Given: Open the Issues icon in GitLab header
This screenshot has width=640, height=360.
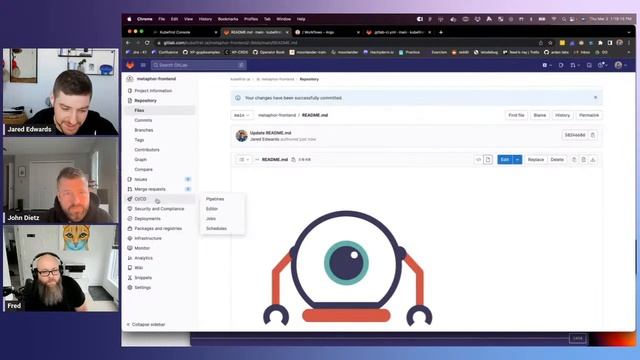Looking at the screenshot, I should point(561,65).
